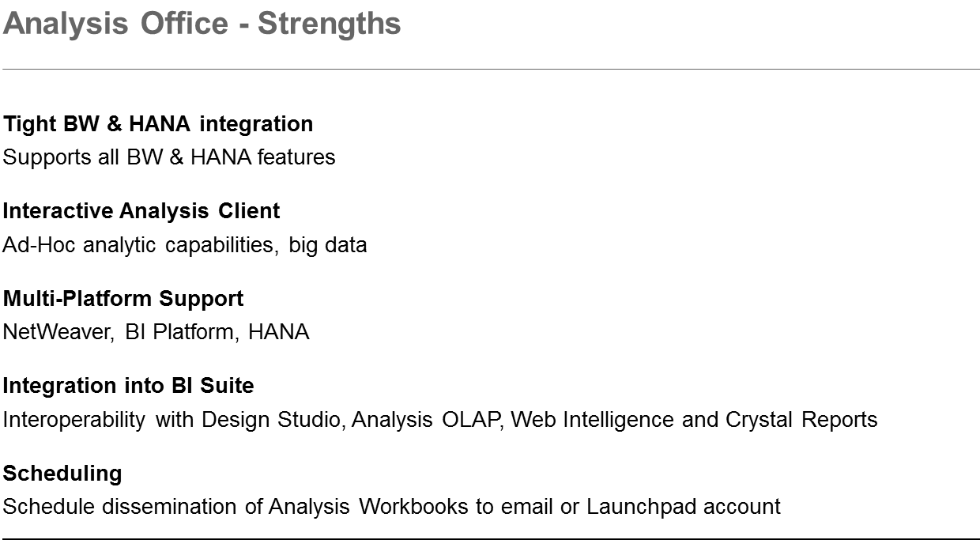Select the "Scheduling" heading

click(x=62, y=474)
